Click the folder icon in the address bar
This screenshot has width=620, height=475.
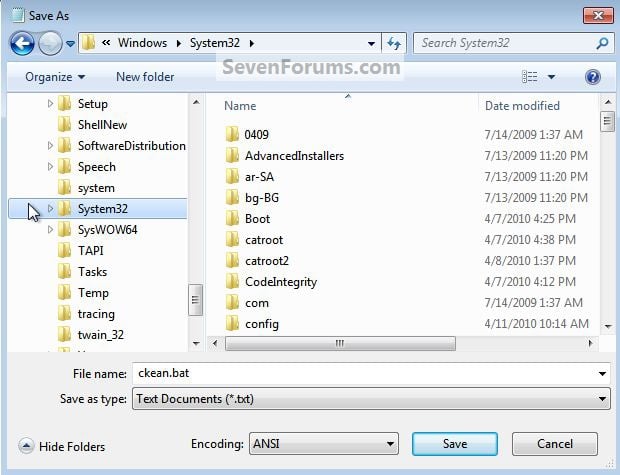89,43
